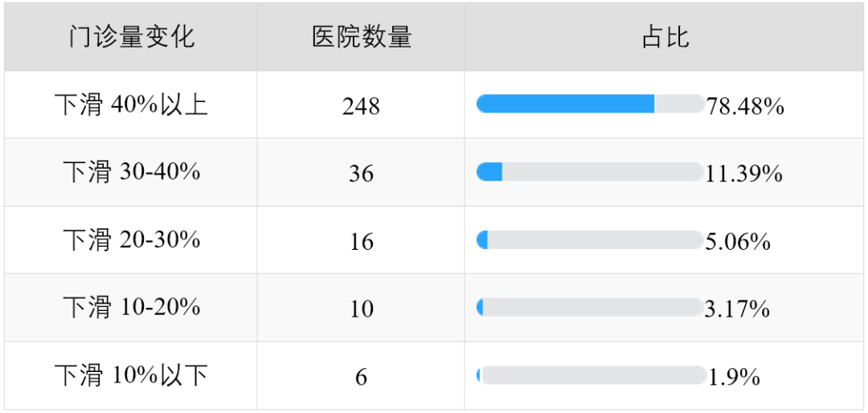The width and height of the screenshot is (868, 413).
Task: Click the 78.48% progress bar
Action: click(x=590, y=104)
